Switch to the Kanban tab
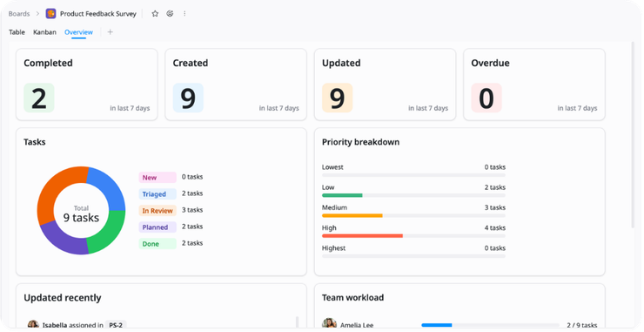The image size is (644, 332). pos(44,32)
